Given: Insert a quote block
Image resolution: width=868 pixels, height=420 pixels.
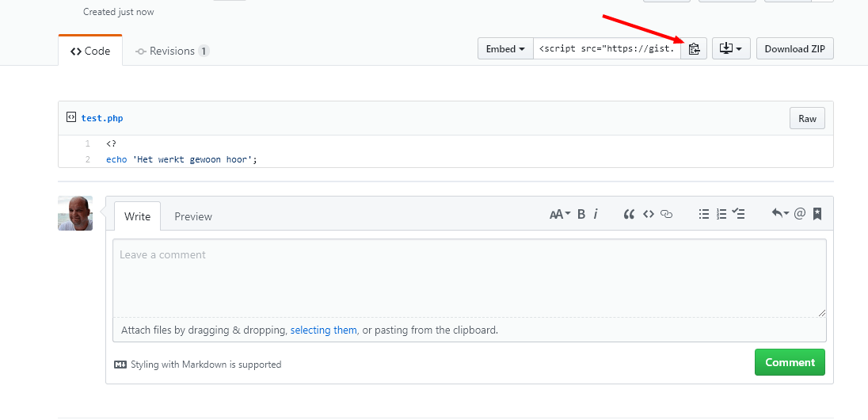Looking at the screenshot, I should [629, 214].
